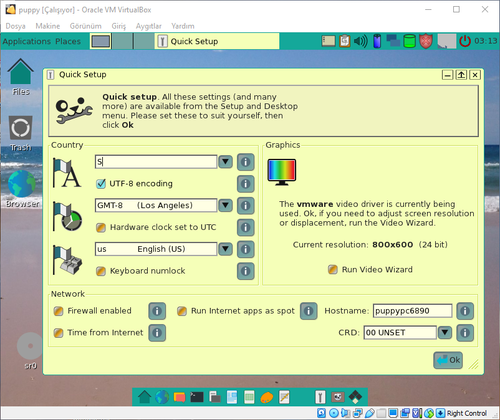Click the network monitors tray icon
This screenshot has height=420, width=500.
coord(393,41)
